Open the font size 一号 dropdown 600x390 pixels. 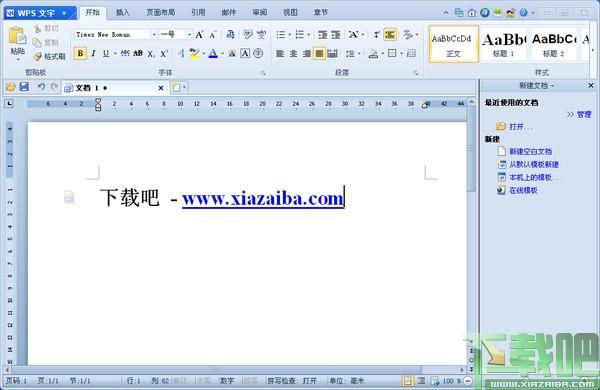click(x=189, y=35)
